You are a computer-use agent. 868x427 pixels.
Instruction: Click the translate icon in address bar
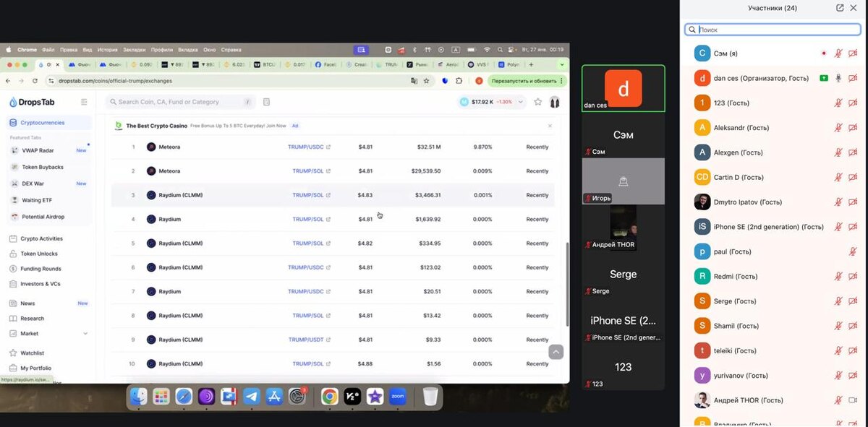(414, 81)
